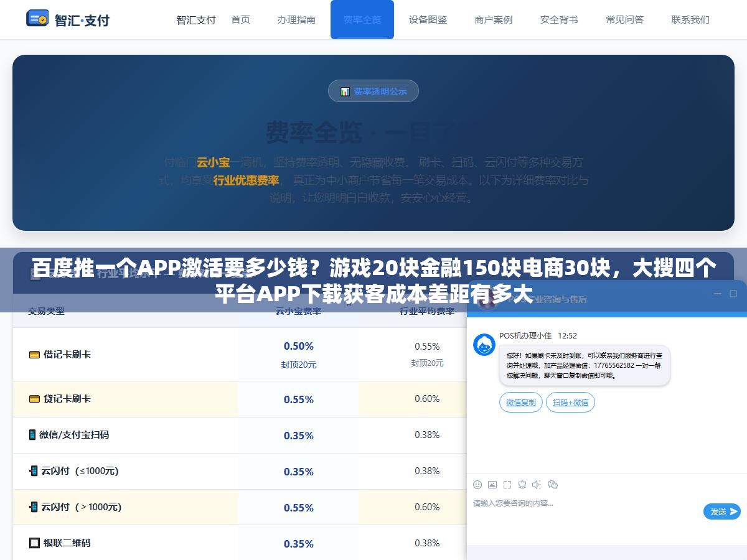Select the 贷记卡刷卡 row label
Image resolution: width=747 pixels, height=560 pixels.
[x=60, y=399]
